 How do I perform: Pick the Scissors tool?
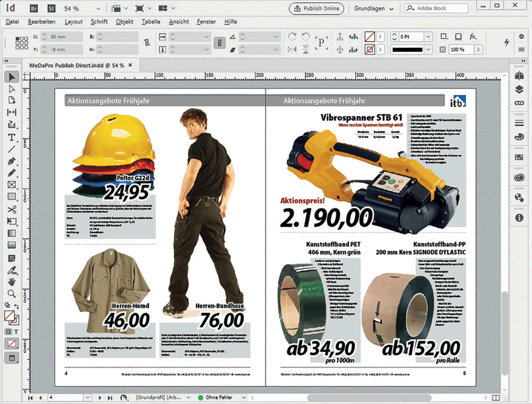pyautogui.click(x=12, y=209)
